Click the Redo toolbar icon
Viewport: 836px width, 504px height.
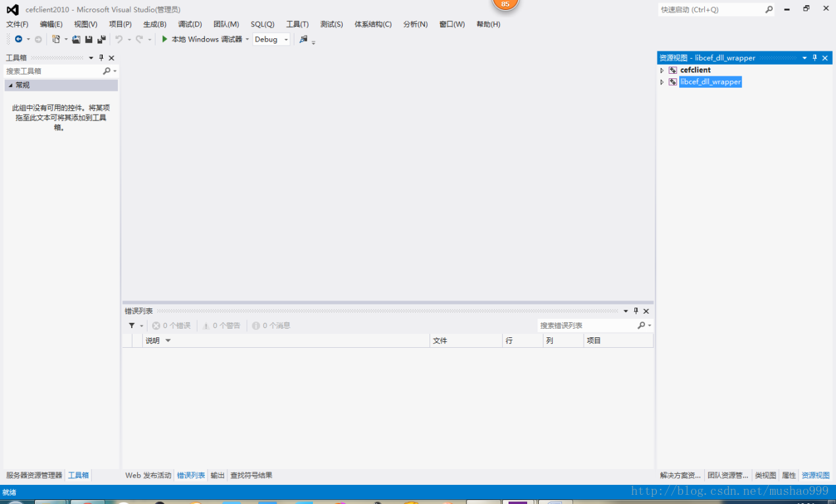(139, 40)
